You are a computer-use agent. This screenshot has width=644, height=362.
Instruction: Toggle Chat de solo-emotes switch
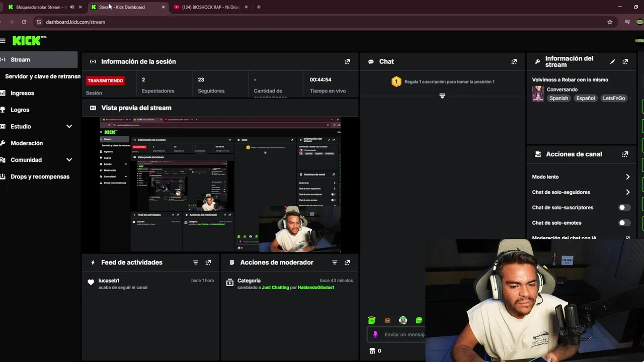pyautogui.click(x=624, y=223)
